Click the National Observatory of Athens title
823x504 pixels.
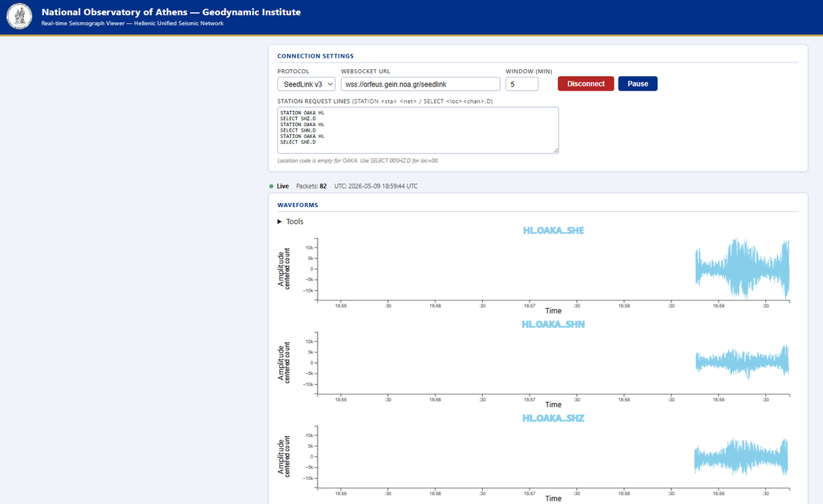click(171, 12)
